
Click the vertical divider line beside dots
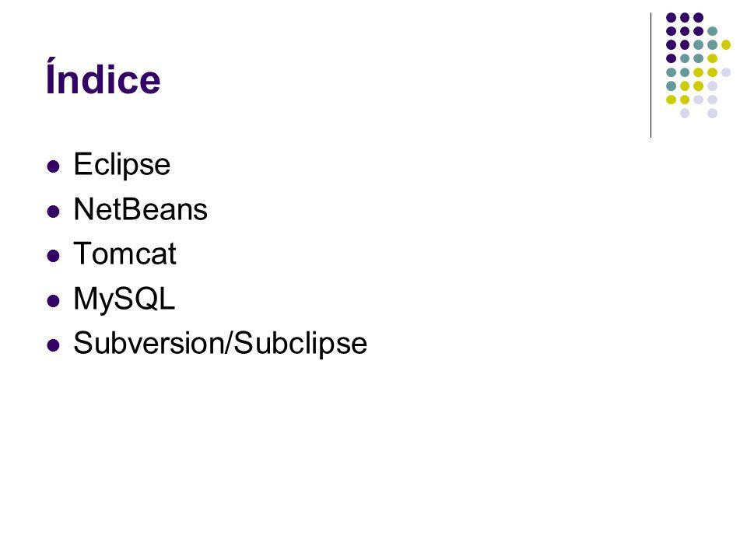[651, 75]
